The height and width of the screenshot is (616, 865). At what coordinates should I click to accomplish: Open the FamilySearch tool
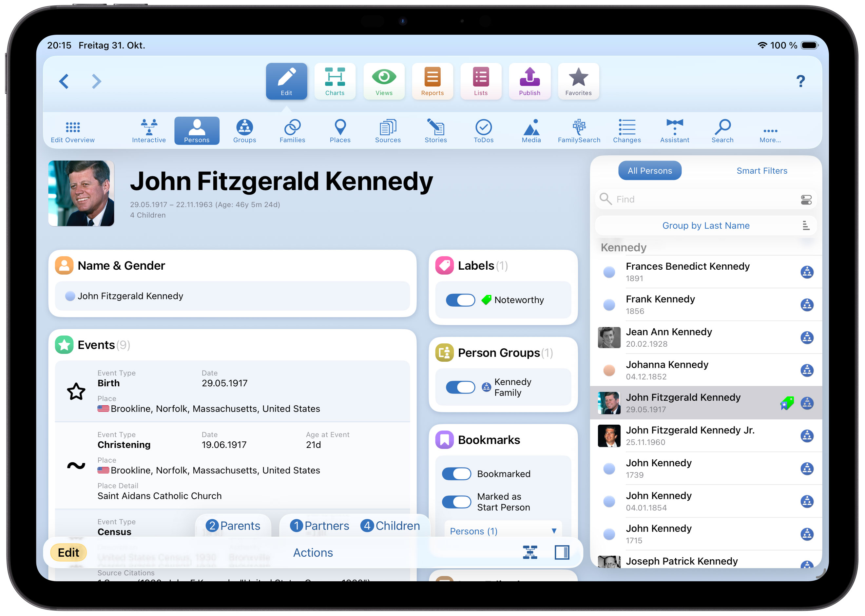coord(579,131)
